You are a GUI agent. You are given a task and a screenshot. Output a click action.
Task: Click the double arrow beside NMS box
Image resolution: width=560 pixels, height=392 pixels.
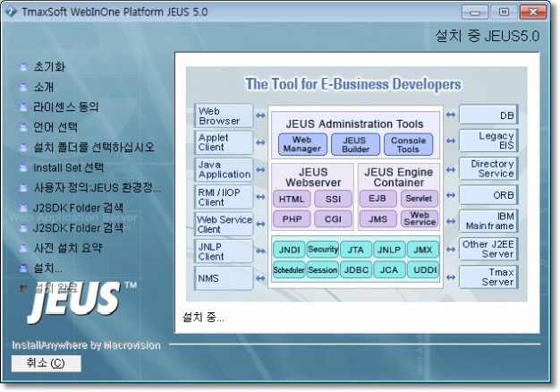click(x=260, y=277)
